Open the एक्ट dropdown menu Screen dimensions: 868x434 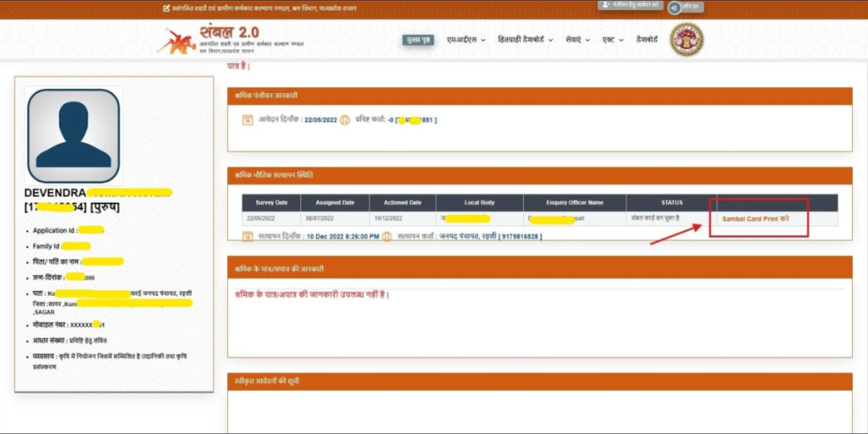tap(613, 40)
